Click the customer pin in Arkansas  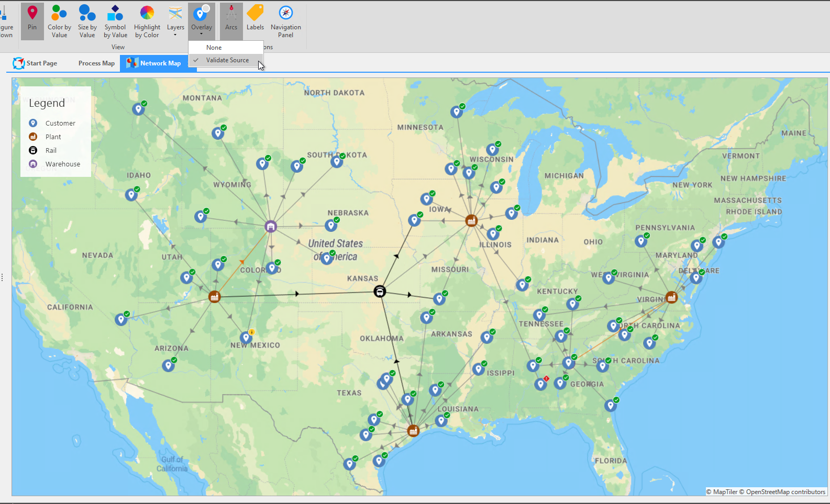pos(427,317)
